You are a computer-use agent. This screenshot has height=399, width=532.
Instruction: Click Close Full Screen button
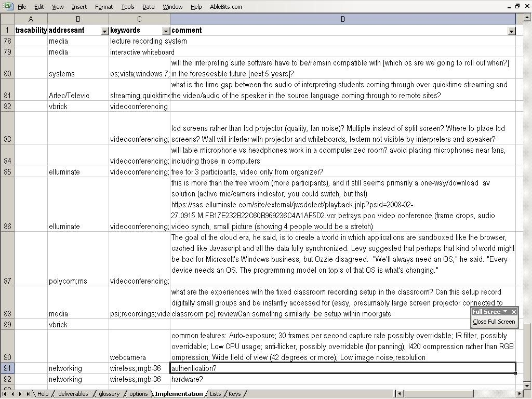[494, 322]
